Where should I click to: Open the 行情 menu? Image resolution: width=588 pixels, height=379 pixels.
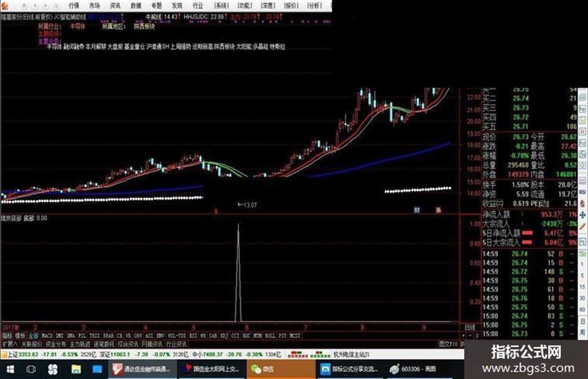tap(74, 6)
